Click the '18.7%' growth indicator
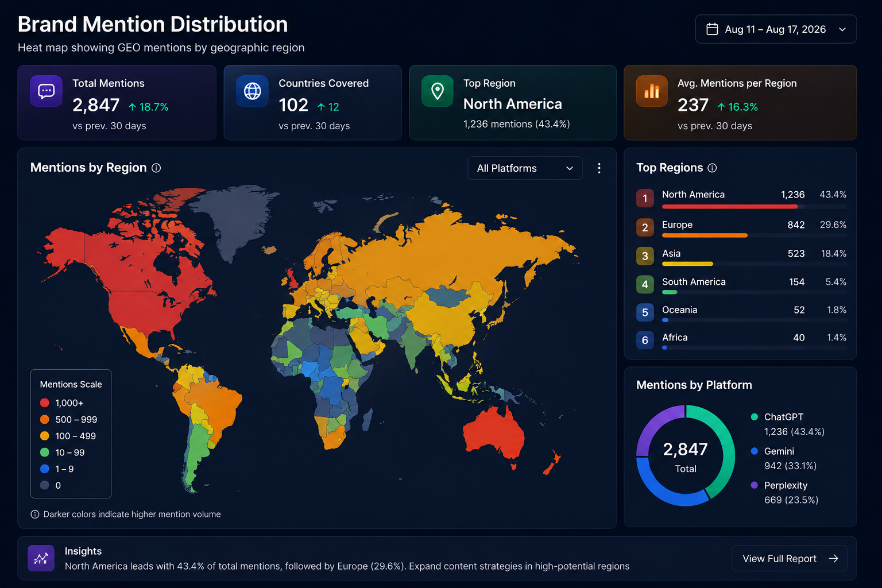Screen dimensions: 882x588 pyautogui.click(x=148, y=107)
